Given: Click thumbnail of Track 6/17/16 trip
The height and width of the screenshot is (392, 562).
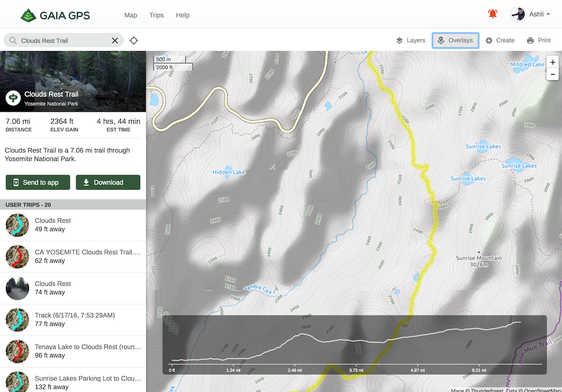Looking at the screenshot, I should point(17,320).
